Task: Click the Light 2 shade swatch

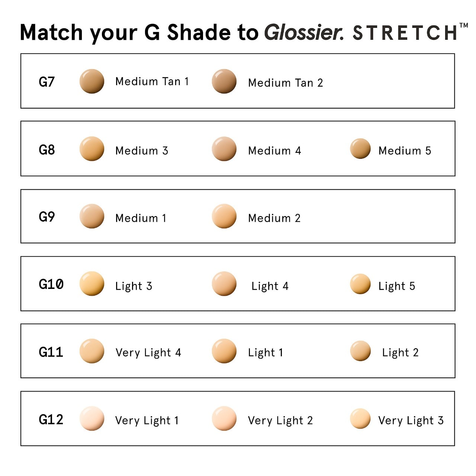Action: 360,351
